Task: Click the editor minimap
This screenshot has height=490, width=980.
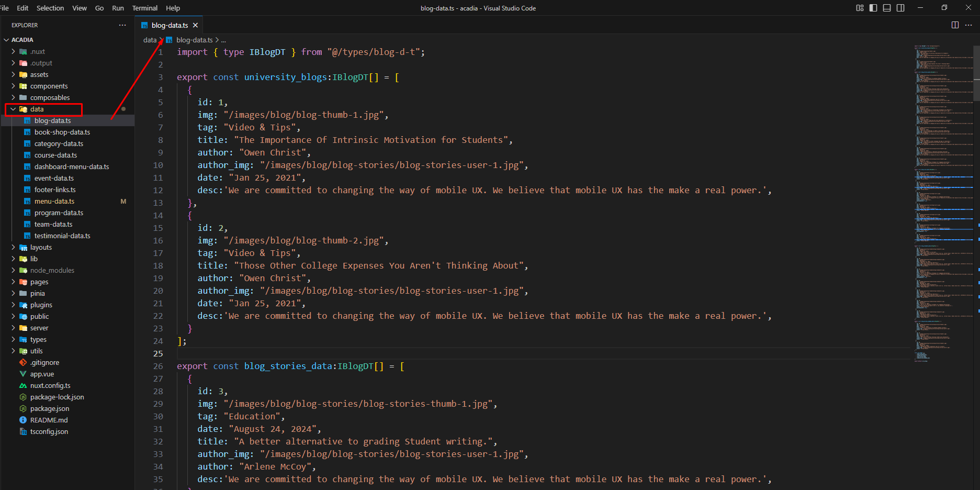Action: pyautogui.click(x=943, y=203)
